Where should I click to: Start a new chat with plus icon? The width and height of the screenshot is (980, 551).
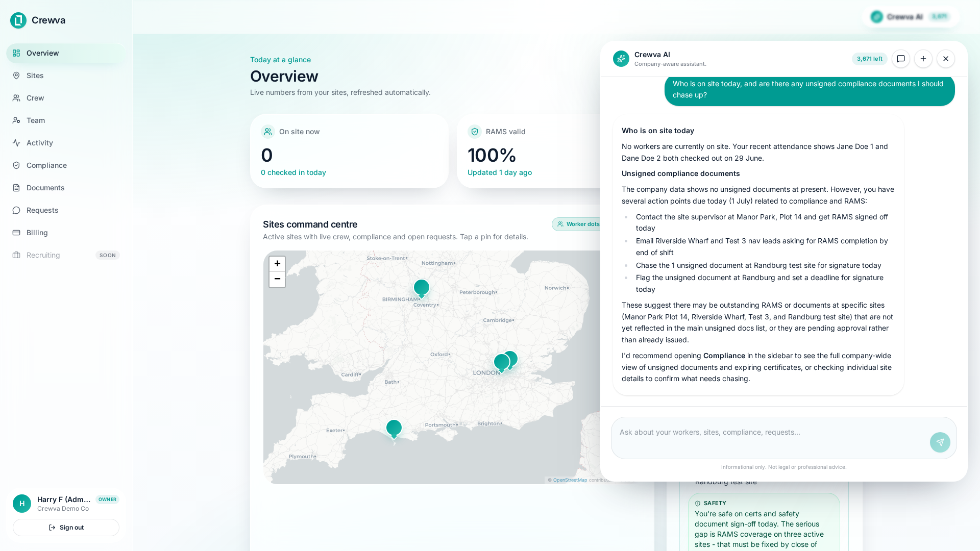(923, 59)
